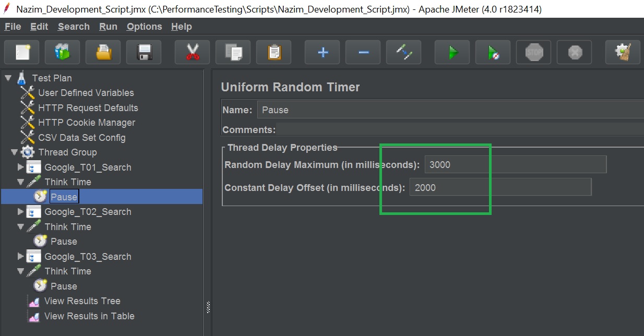Select Google_T02_Search label in tree
Screen dimensions: 644x336
88,212
